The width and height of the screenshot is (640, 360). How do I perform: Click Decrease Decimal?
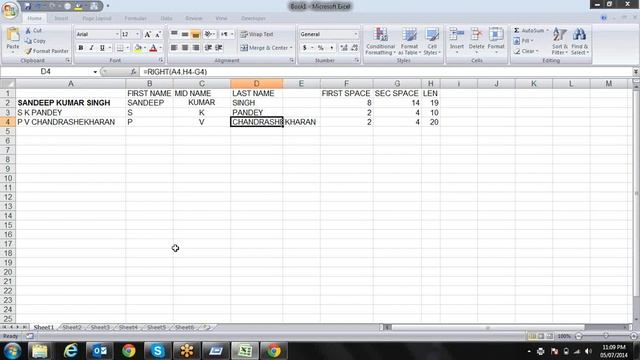[354, 48]
